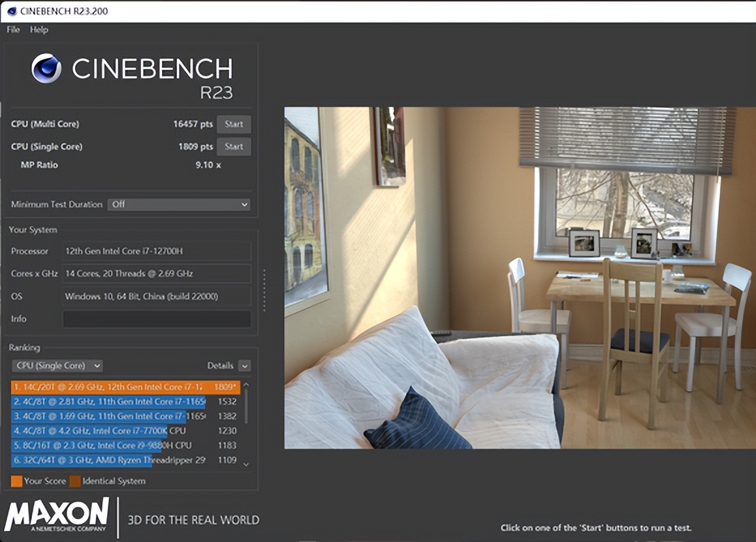Click the brown Identical System swatch
This screenshot has height=542, width=756.
pyautogui.click(x=74, y=481)
